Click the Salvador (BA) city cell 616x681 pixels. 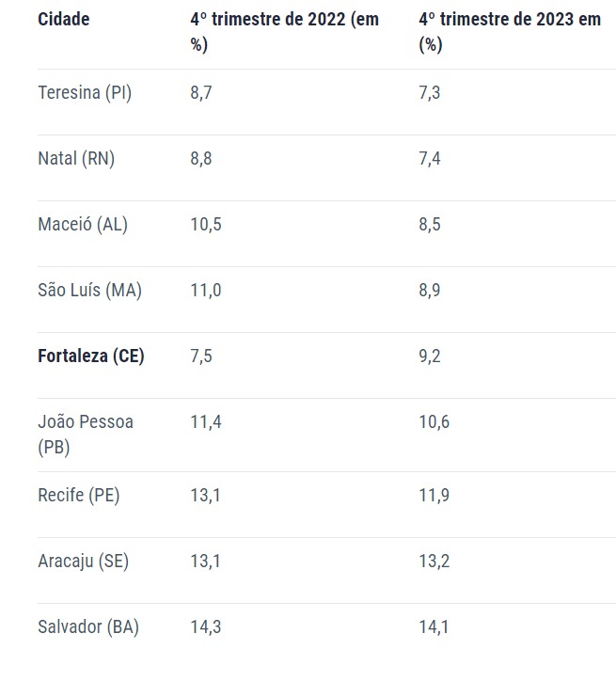pos(88,627)
